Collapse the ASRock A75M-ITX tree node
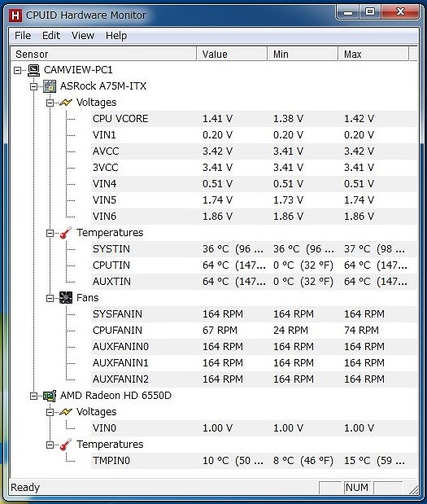This screenshot has width=427, height=504. (33, 86)
